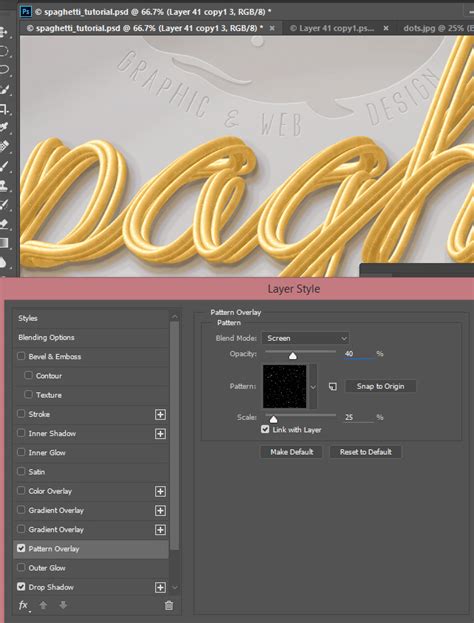Open the Blend Mode dropdown showing Screen
Screen dimensions: 474x623
point(305,338)
